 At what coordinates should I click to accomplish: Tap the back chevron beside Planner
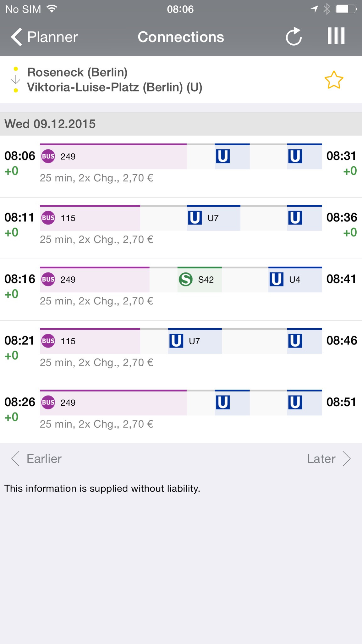click(16, 37)
